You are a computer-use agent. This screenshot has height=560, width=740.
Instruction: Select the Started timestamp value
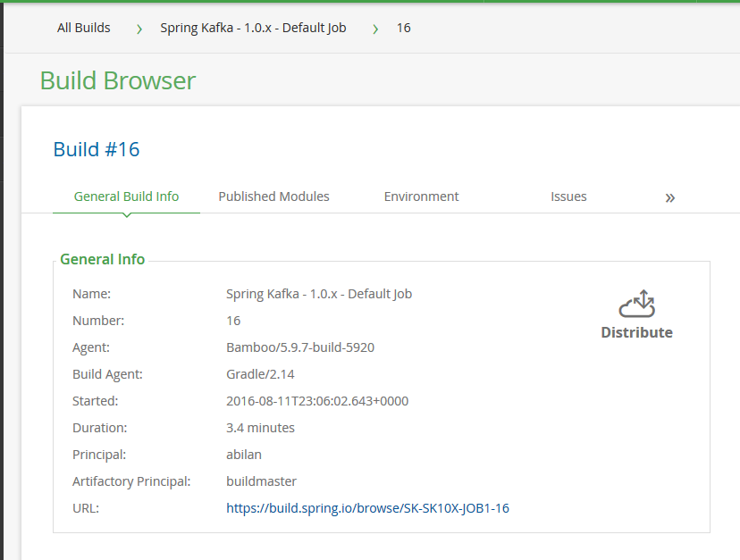tap(317, 401)
